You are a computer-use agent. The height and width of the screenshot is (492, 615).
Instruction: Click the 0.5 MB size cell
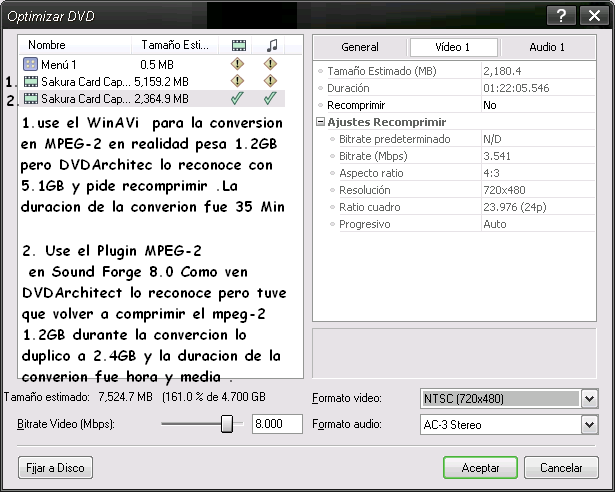(157, 64)
